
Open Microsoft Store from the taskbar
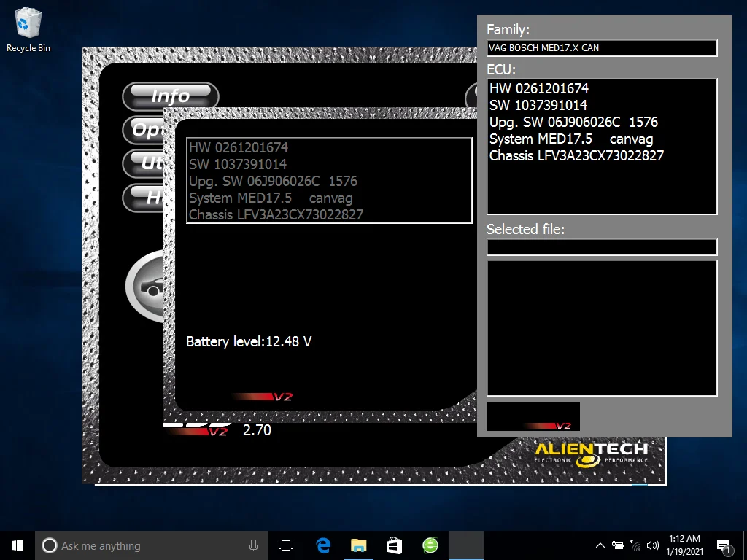395,545
